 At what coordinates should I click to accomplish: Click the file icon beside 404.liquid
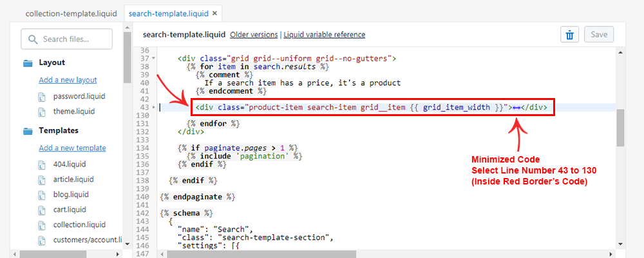(43, 164)
